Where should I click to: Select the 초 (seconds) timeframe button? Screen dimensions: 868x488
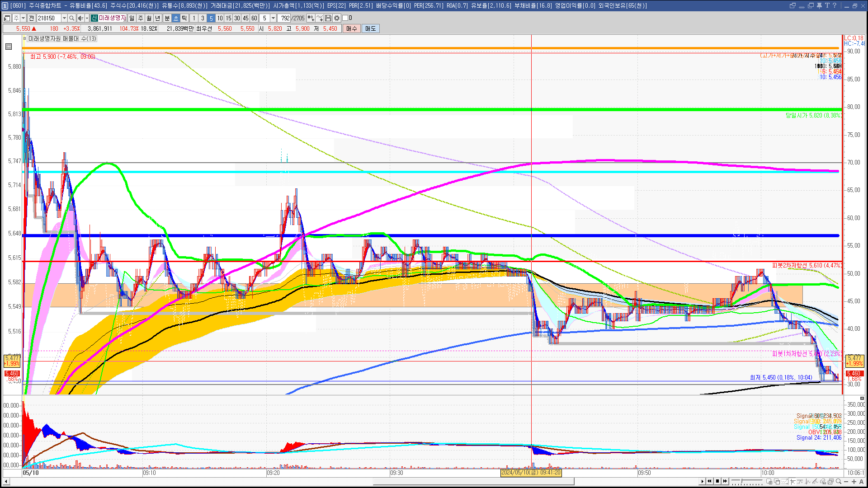tap(176, 18)
